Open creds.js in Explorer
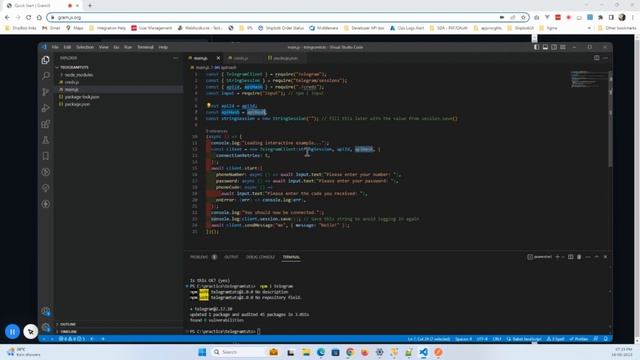The height and width of the screenshot is (360, 640). [72, 82]
